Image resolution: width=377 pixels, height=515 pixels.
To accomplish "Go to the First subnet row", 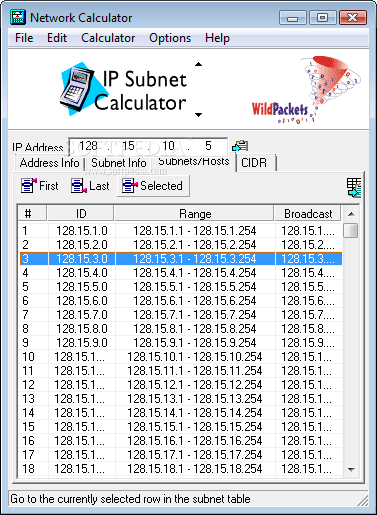I will pyautogui.click(x=39, y=185).
